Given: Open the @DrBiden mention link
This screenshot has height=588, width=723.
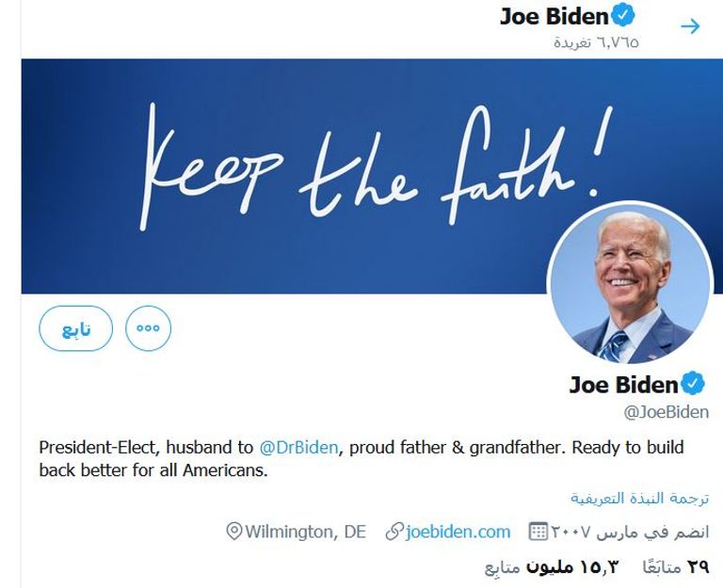Looking at the screenshot, I should coord(298,447).
